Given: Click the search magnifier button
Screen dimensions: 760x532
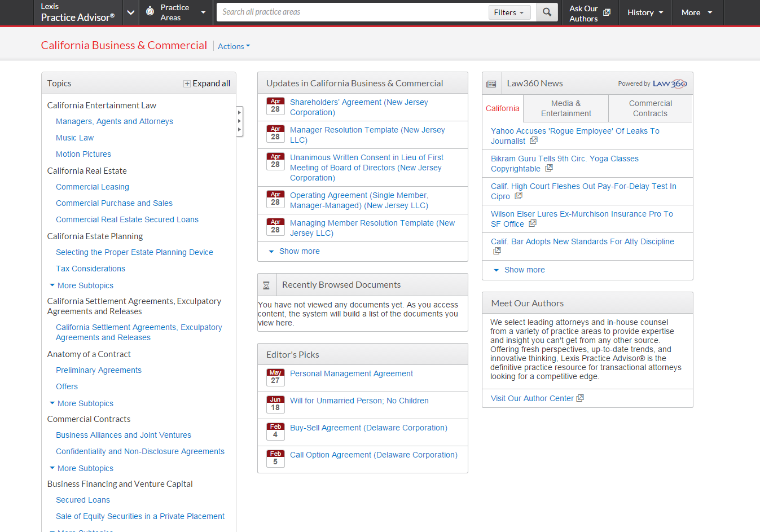Looking at the screenshot, I should pyautogui.click(x=547, y=12).
